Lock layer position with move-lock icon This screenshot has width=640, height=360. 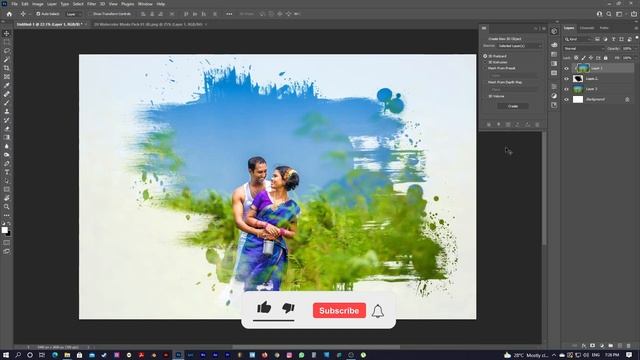[591, 58]
